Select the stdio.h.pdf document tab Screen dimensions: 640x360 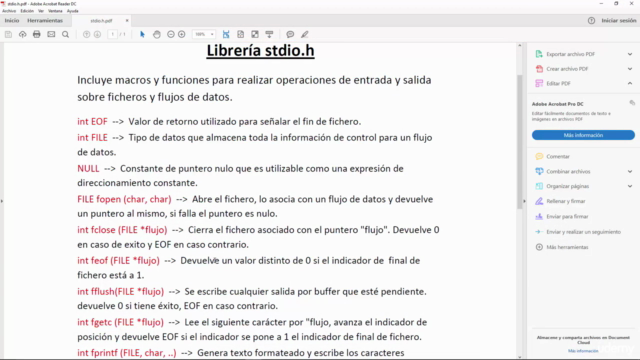[101, 21]
